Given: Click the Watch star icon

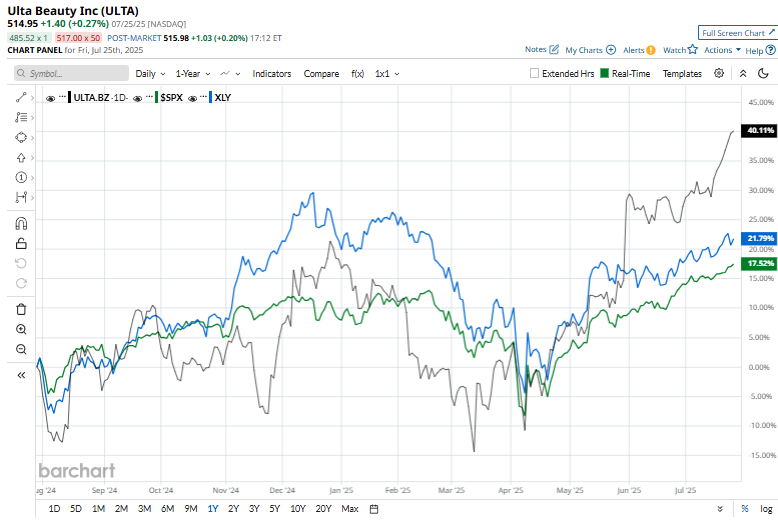Looking at the screenshot, I should point(693,49).
